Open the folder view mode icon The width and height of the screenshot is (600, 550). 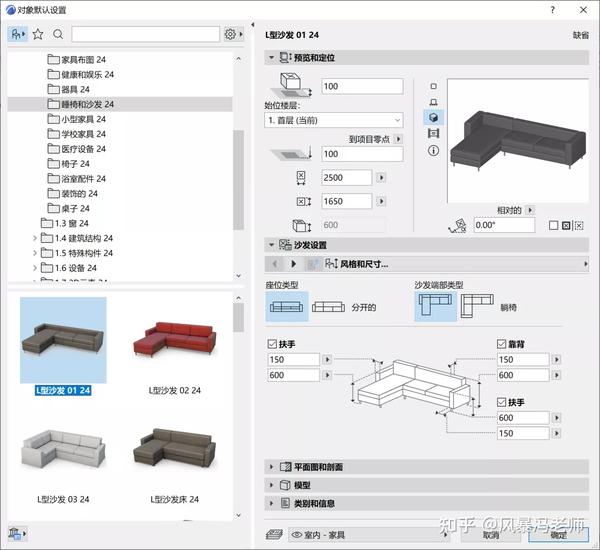click(17, 34)
